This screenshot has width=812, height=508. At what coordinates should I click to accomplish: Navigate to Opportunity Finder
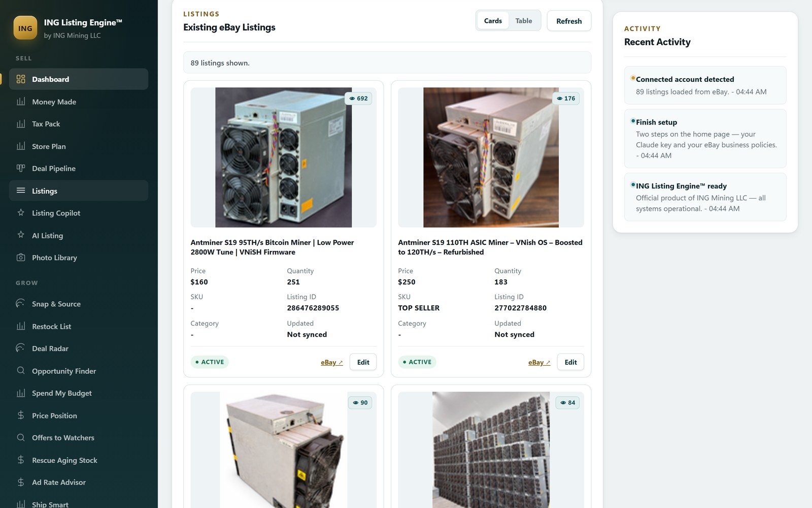[79, 371]
